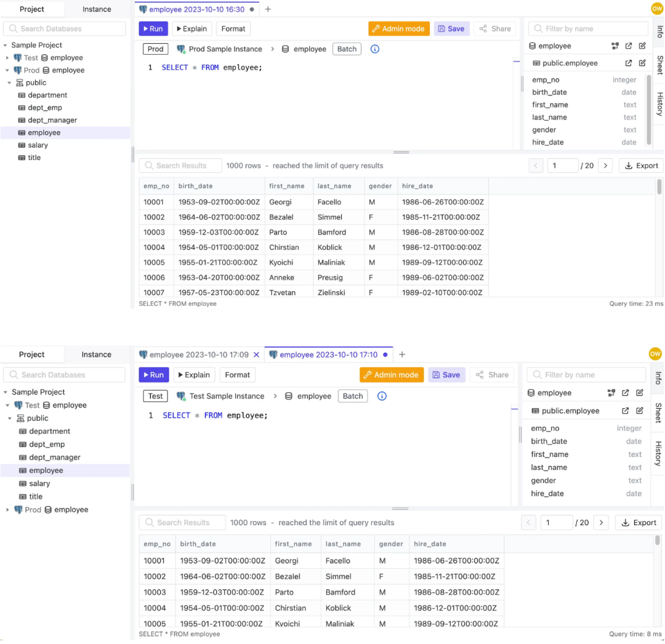The width and height of the screenshot is (665, 644).
Task: Export results in the top window
Action: [x=641, y=166]
